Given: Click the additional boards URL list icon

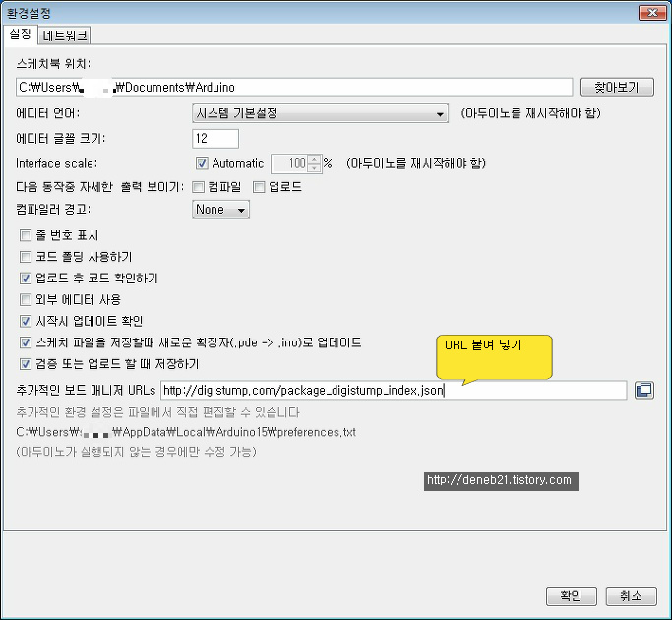Looking at the screenshot, I should click(x=643, y=390).
